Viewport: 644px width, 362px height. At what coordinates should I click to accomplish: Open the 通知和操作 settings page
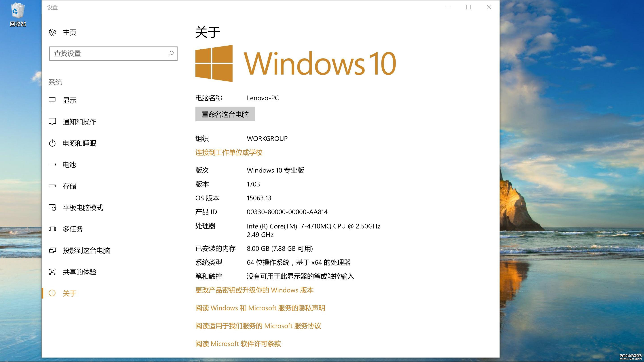[x=80, y=122]
